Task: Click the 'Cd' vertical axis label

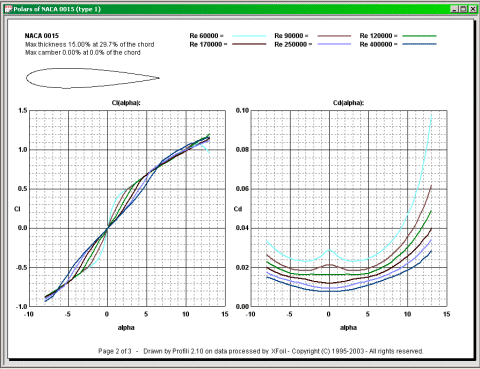Action: click(238, 209)
